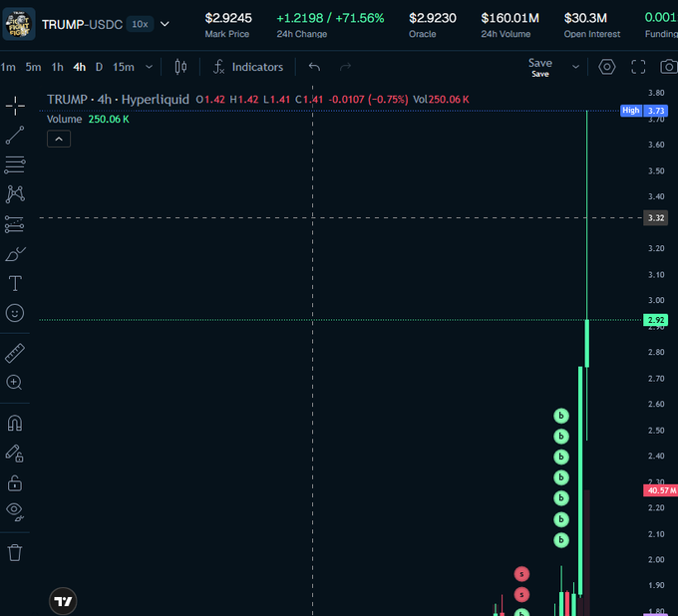Collapse the indicator legend chevron
This screenshot has height=616, width=678.
tap(59, 139)
